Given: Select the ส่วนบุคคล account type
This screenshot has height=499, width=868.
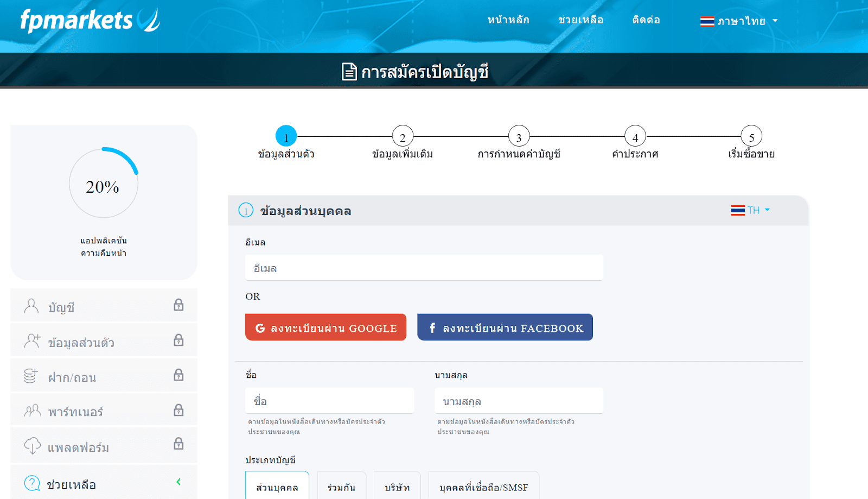Looking at the screenshot, I should (x=277, y=487).
